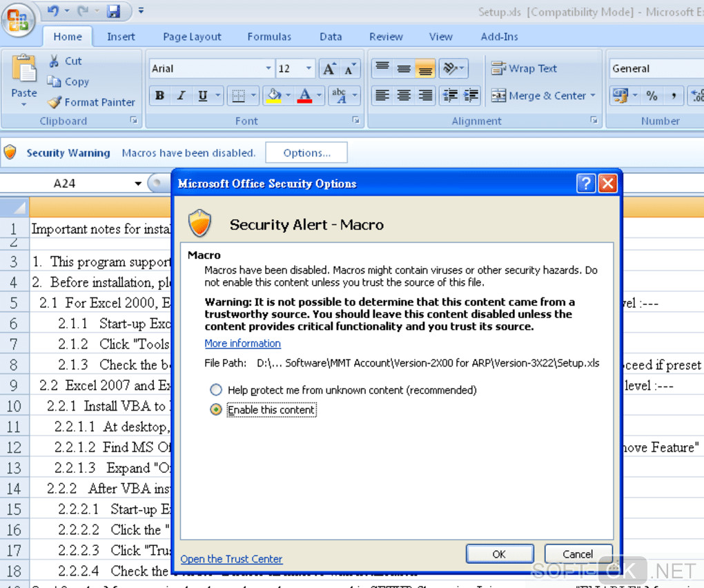Screen dimensions: 704x588
Task: Switch to the Add-Ins tab
Action: 499,37
